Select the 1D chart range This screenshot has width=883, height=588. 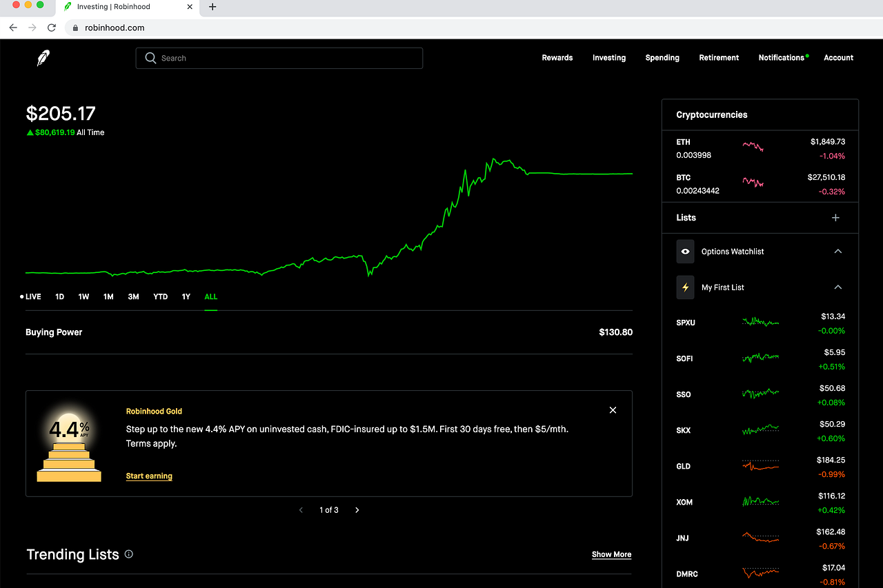pos(59,297)
